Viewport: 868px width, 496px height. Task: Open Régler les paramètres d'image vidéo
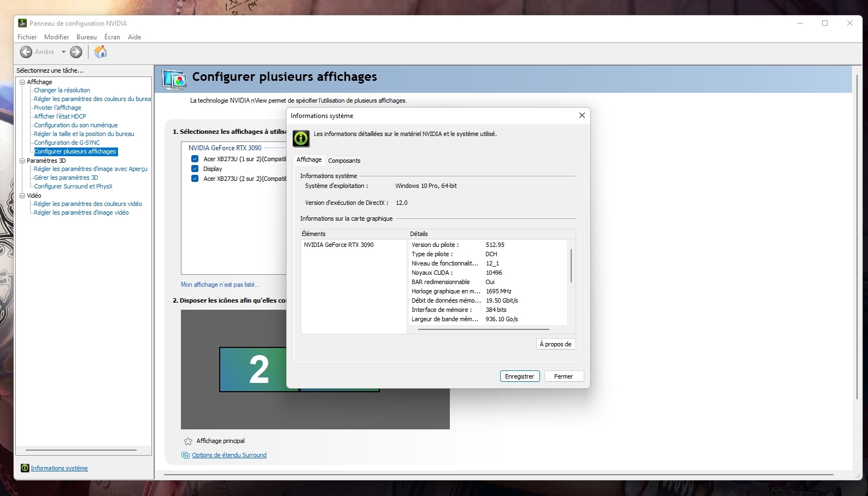pyautogui.click(x=81, y=212)
